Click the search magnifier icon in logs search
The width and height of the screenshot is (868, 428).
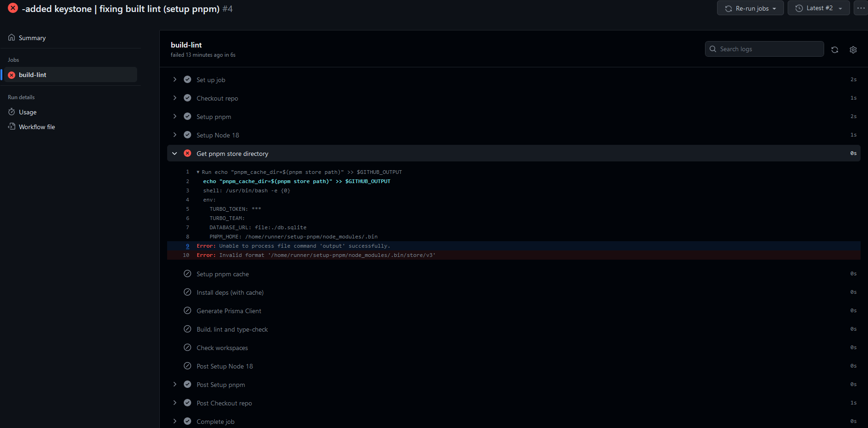point(713,49)
